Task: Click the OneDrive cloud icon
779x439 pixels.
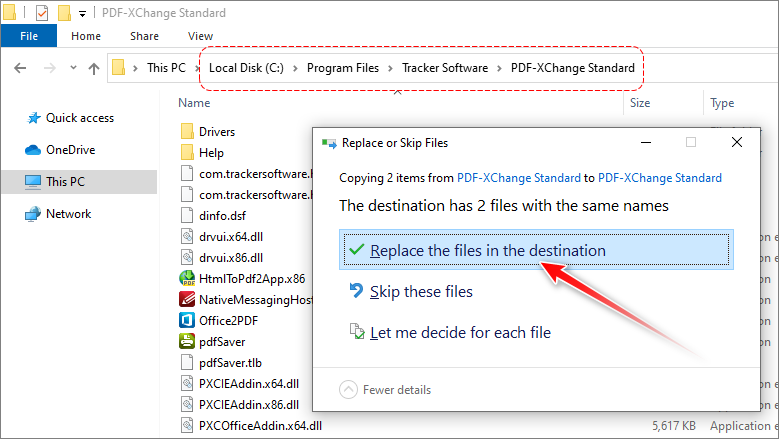Action: coord(33,150)
